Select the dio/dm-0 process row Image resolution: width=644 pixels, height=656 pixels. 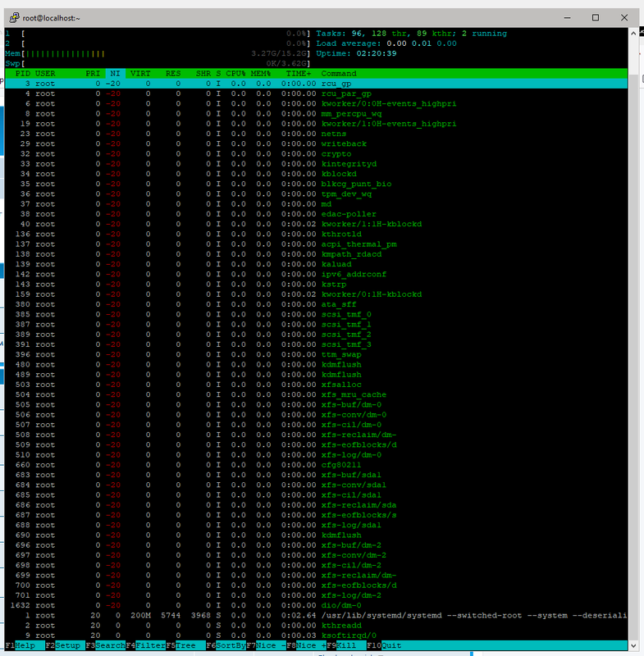pyautogui.click(x=316, y=606)
